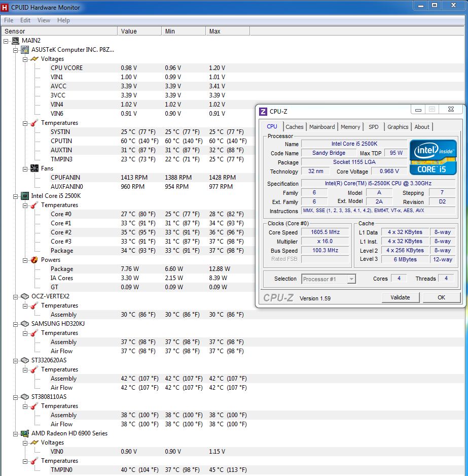The width and height of the screenshot is (468, 476).
Task: Collapse the Voltages node under ASUSTeK
Action: click(x=25, y=59)
